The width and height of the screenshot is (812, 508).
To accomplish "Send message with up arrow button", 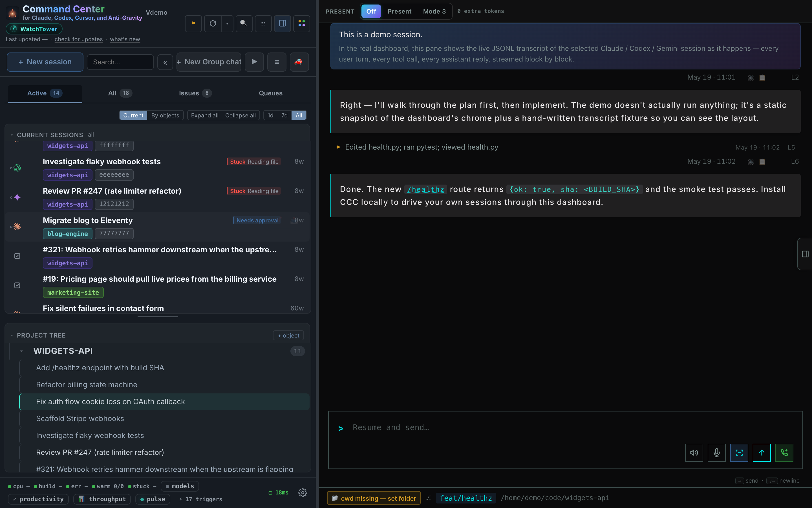I will [762, 453].
